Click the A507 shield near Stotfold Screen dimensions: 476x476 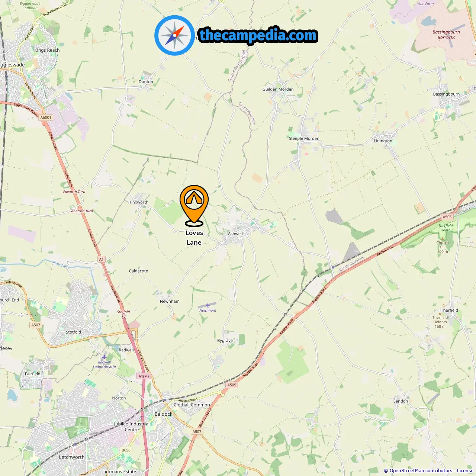(x=36, y=325)
